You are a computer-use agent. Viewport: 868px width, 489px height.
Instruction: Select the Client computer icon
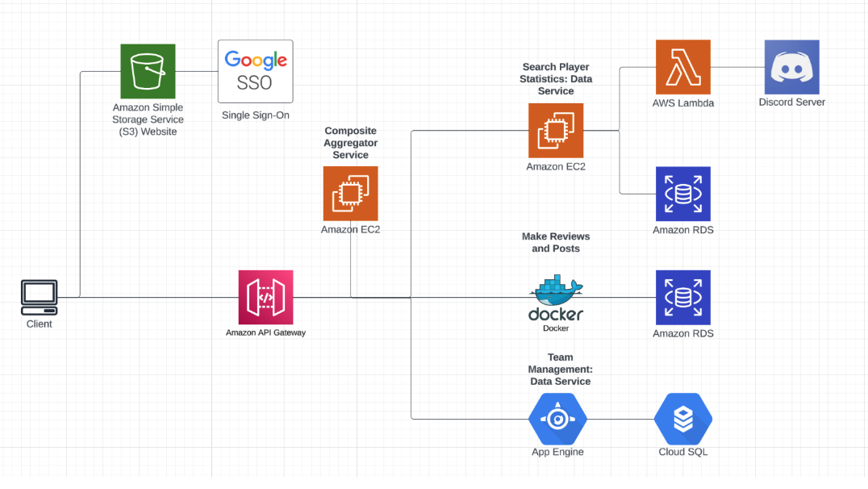pos(40,298)
